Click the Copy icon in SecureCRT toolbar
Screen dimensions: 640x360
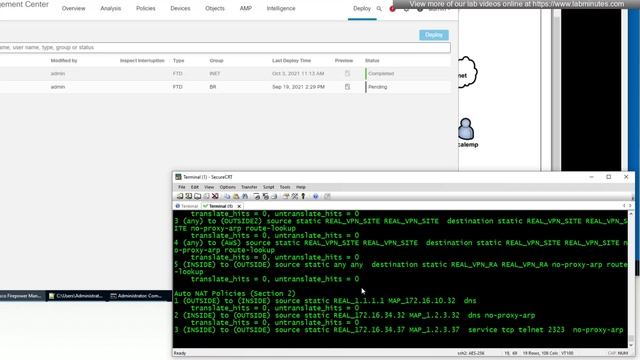227,196
